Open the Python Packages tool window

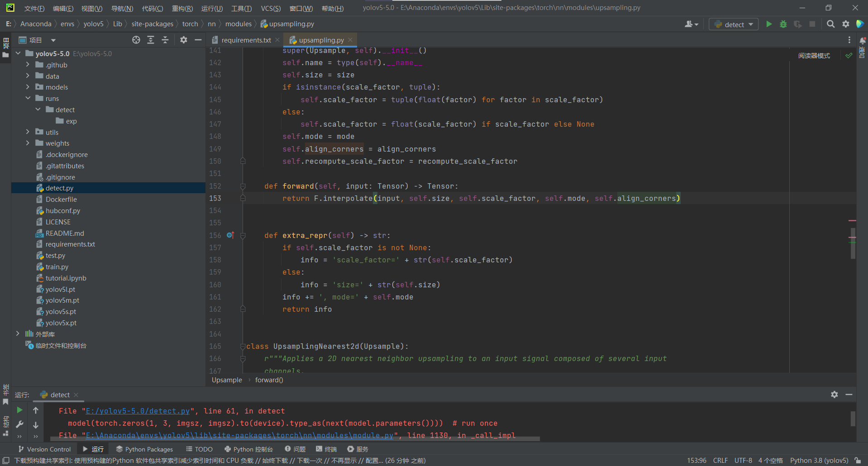pyautogui.click(x=144, y=449)
